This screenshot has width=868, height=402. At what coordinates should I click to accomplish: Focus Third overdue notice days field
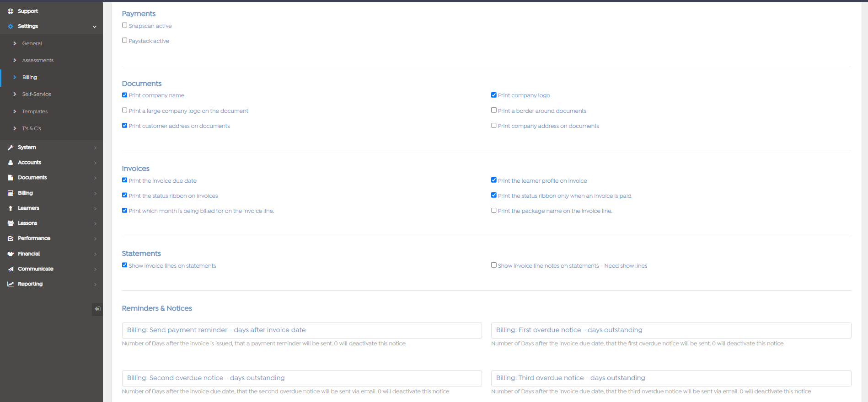[671, 378]
